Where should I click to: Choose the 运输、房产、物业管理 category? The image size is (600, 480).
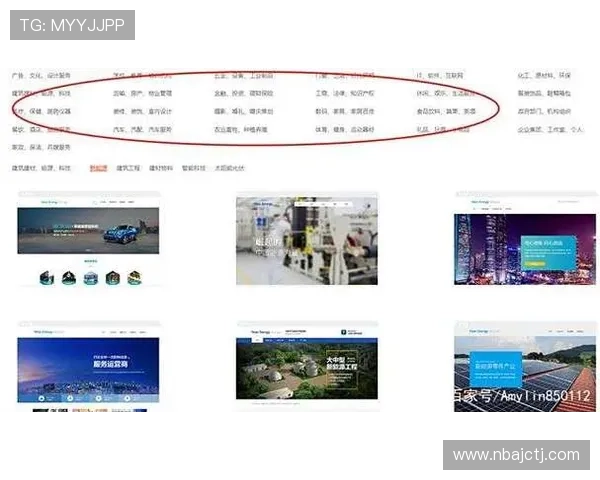point(142,93)
